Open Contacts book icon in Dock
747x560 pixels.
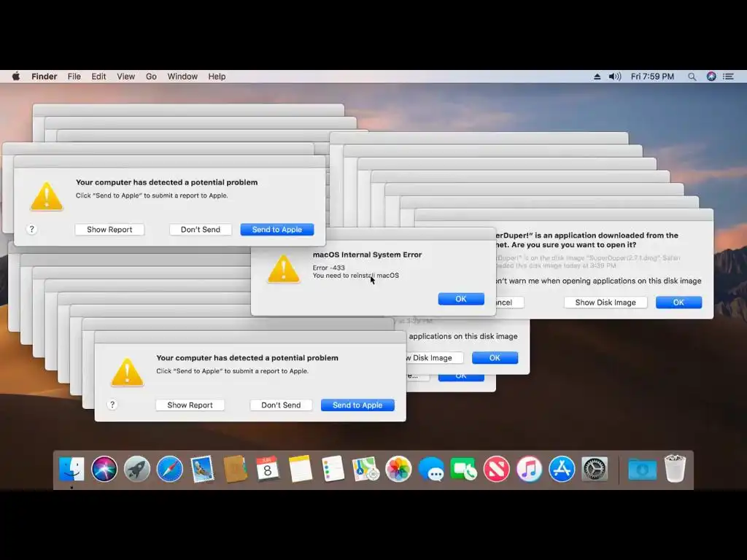235,469
